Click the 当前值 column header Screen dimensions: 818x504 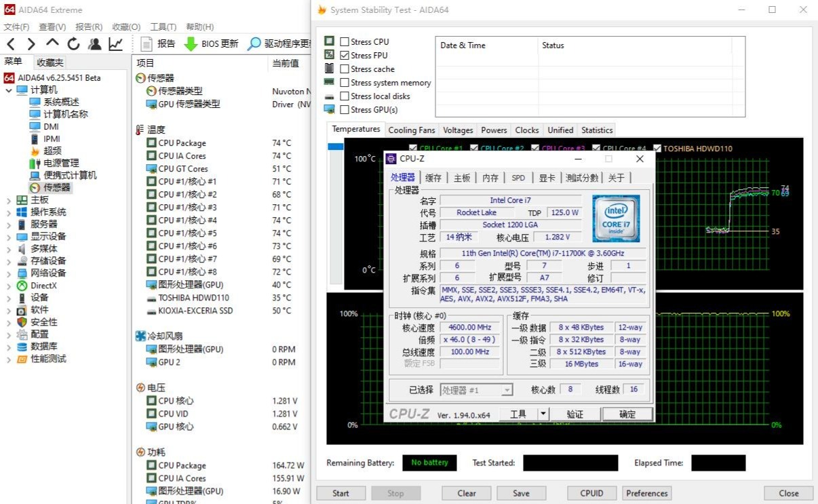pyautogui.click(x=286, y=63)
